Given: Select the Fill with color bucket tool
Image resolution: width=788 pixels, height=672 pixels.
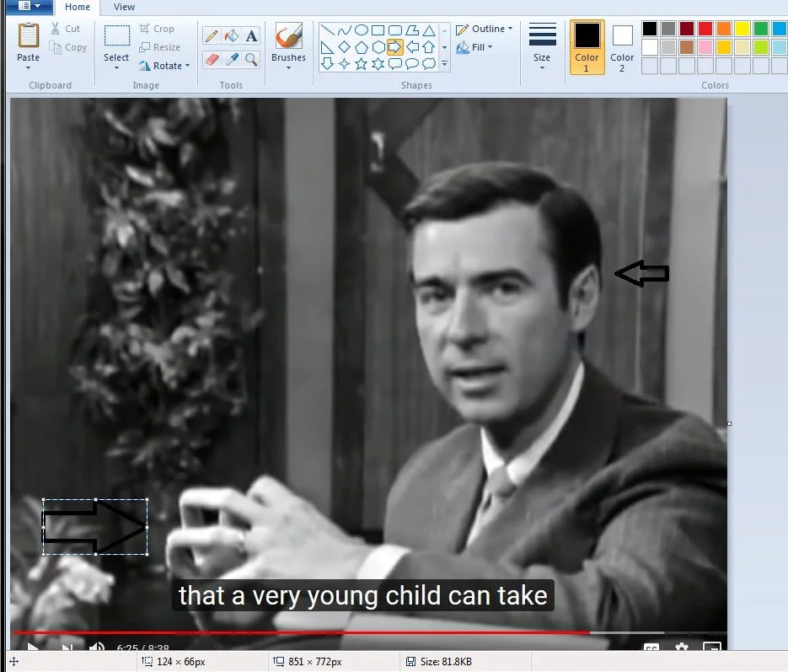Looking at the screenshot, I should pyautogui.click(x=230, y=35).
